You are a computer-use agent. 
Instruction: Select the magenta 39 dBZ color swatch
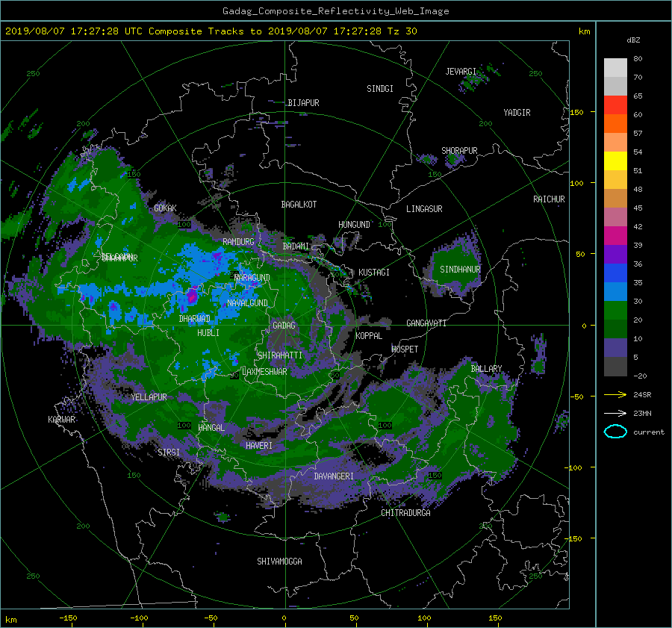[x=615, y=236]
